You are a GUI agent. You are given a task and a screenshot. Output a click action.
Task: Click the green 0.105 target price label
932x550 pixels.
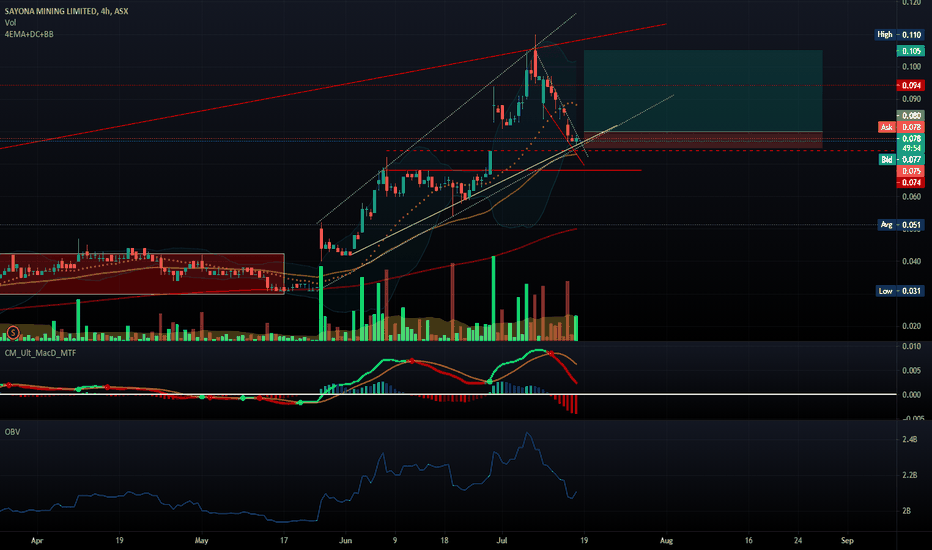click(x=910, y=51)
